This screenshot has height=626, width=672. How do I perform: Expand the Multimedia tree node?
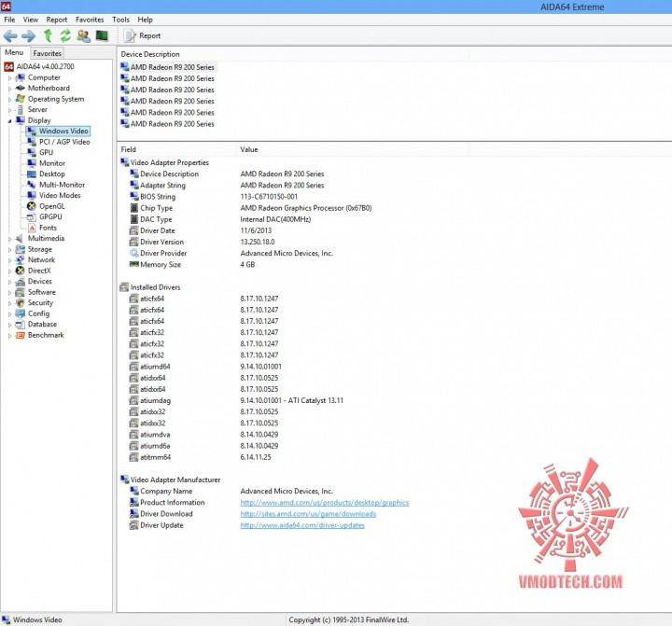tap(9, 239)
